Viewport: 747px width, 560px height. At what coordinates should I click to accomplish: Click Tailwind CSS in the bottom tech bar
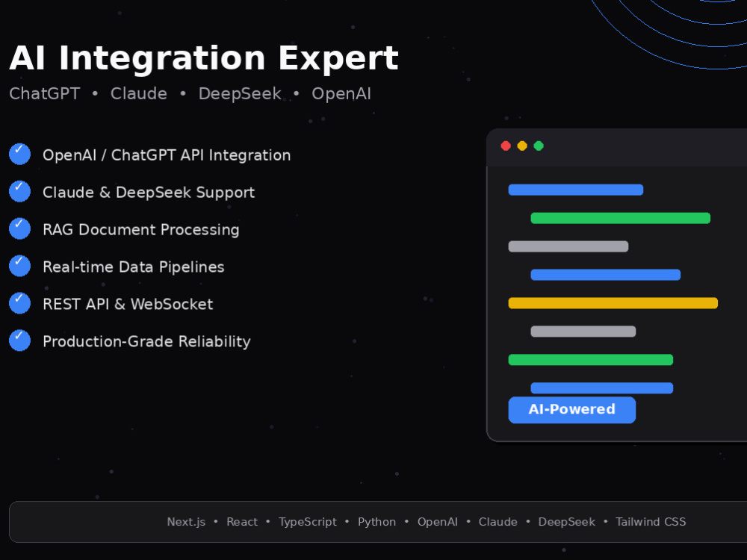[x=651, y=522]
